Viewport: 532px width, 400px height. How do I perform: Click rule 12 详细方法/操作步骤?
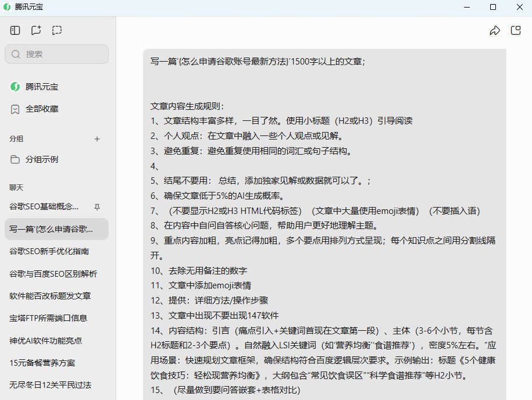209,301
